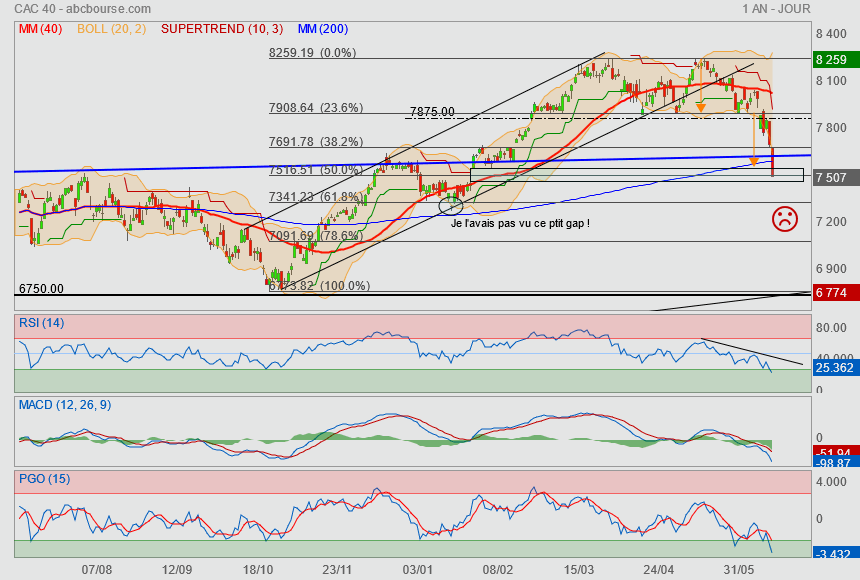
Task: Select the MM (200) indicator legend
Action: tap(323, 29)
